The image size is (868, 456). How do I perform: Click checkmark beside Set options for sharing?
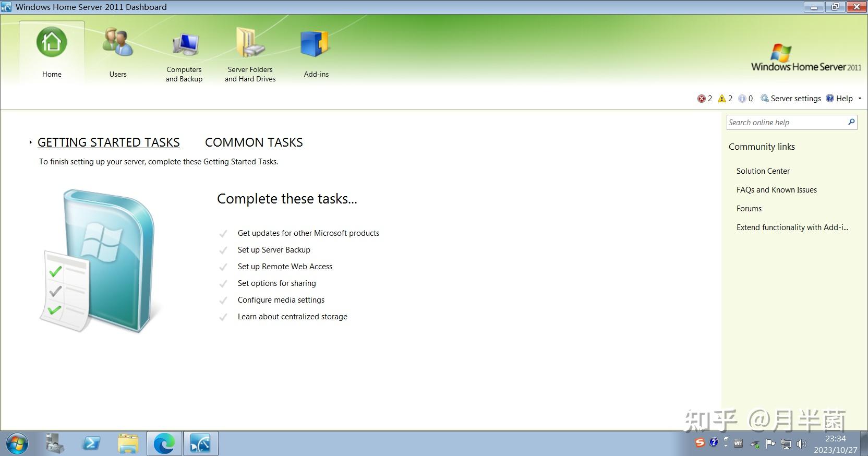click(x=223, y=284)
